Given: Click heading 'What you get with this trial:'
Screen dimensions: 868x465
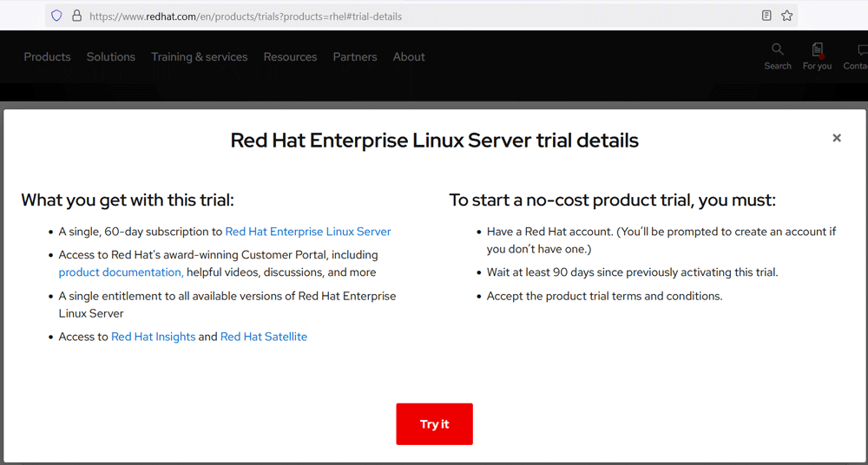Looking at the screenshot, I should pyautogui.click(x=128, y=200).
